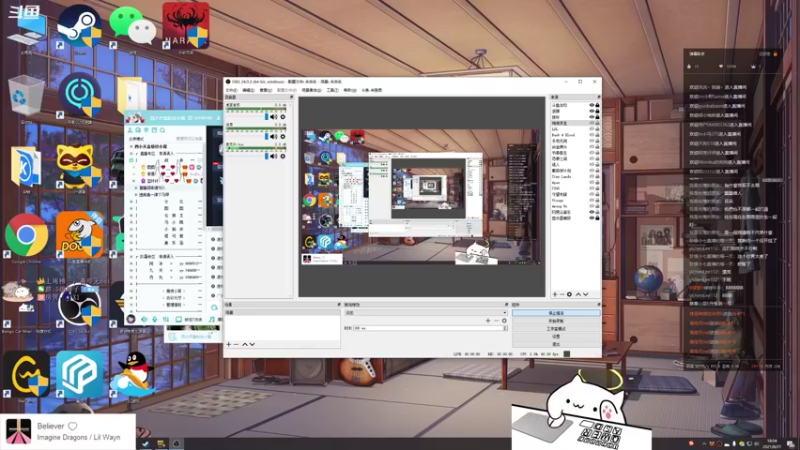Click the Settings button in Controls panel
Viewport: 800px width, 450px height.
pos(556,336)
